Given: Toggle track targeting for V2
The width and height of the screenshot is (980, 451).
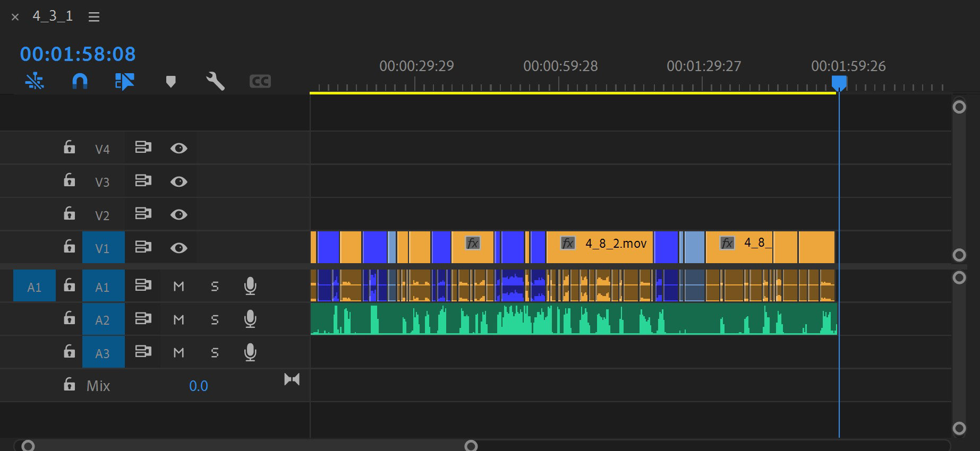Looking at the screenshot, I should coord(103,215).
